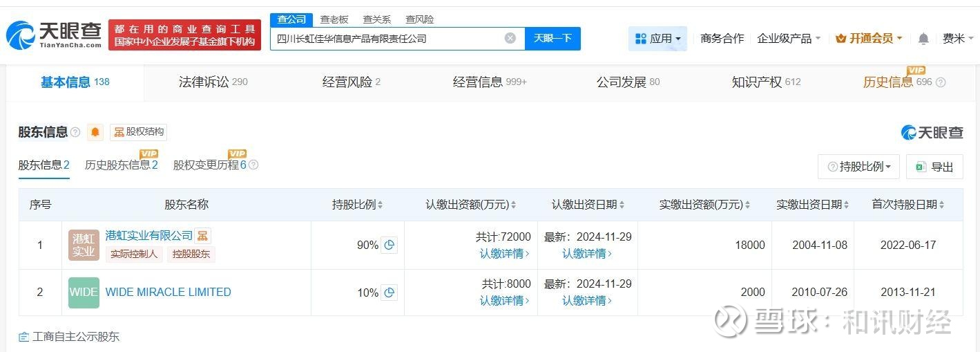This screenshot has width=980, height=352.
Task: Select the 经营信息 tab
Action: point(490,82)
